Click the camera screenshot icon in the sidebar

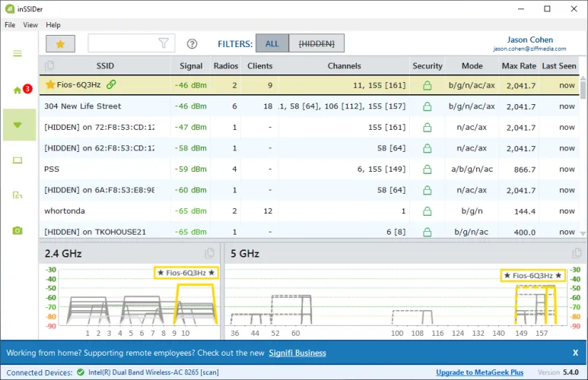(17, 230)
